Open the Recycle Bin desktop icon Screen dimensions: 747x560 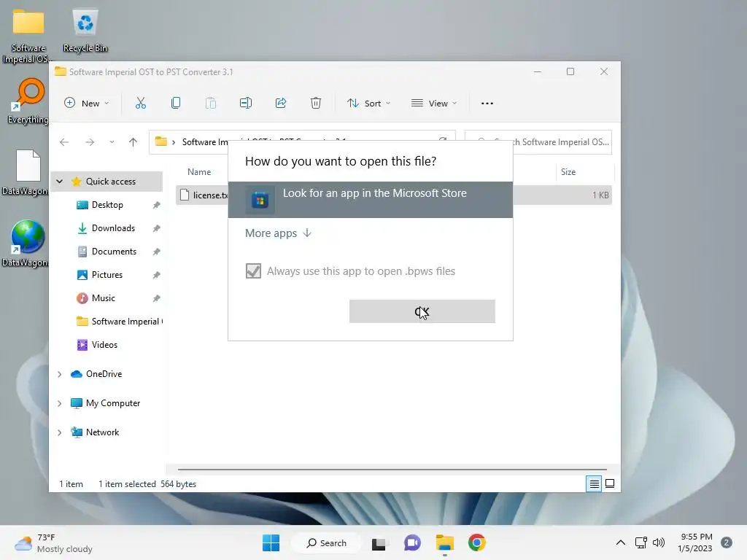(85, 31)
